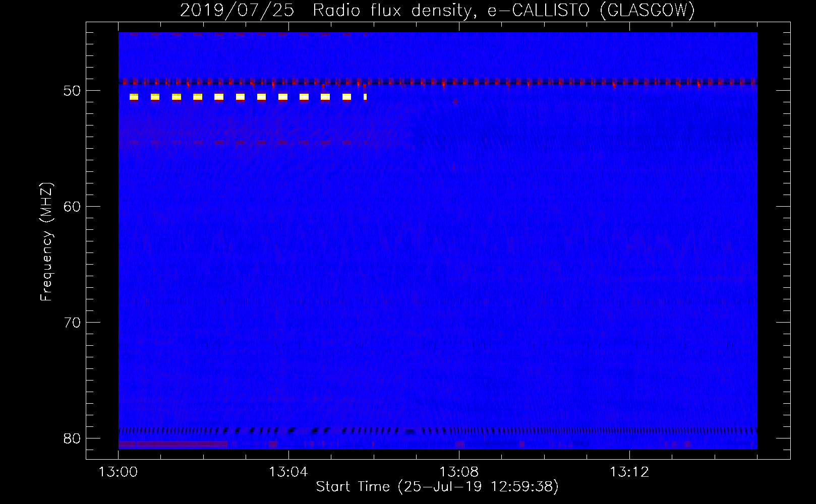Click the "13:04" time tick label
This screenshot has width=816, height=504.
288,472
